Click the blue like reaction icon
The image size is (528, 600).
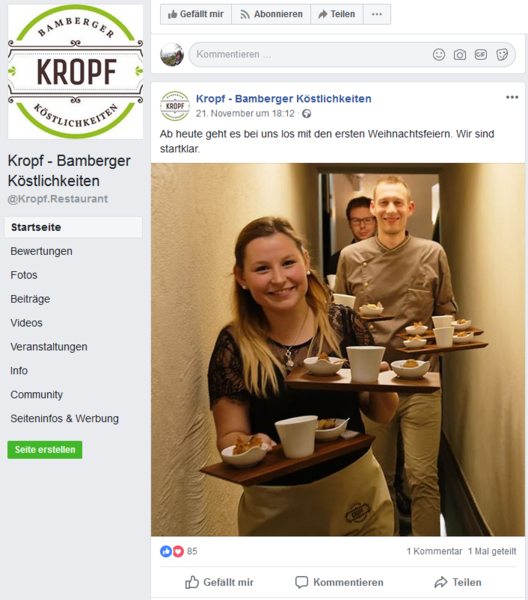166,551
